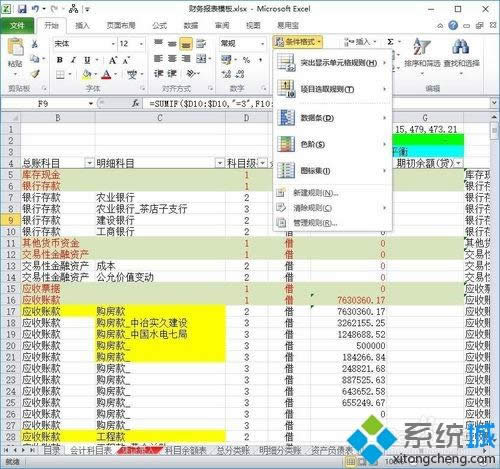Open the filter dropdown for 期初余额(贷) column
This screenshot has width=500, height=469.
pos(459,163)
